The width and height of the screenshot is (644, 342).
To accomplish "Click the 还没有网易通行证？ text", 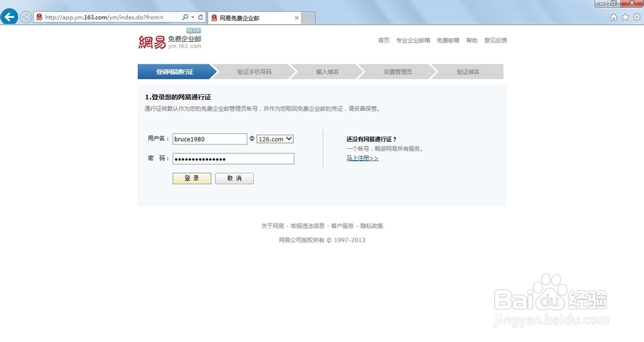I will (372, 139).
